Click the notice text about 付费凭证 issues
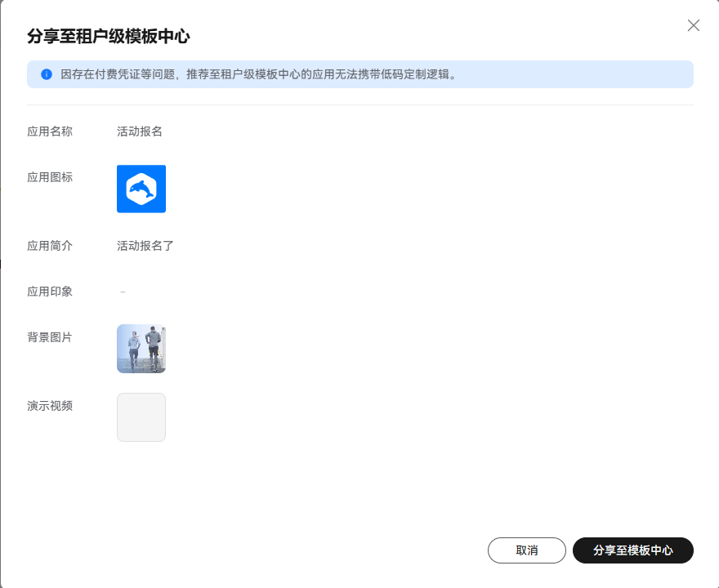Viewport: 719px width, 588px height. (259, 74)
